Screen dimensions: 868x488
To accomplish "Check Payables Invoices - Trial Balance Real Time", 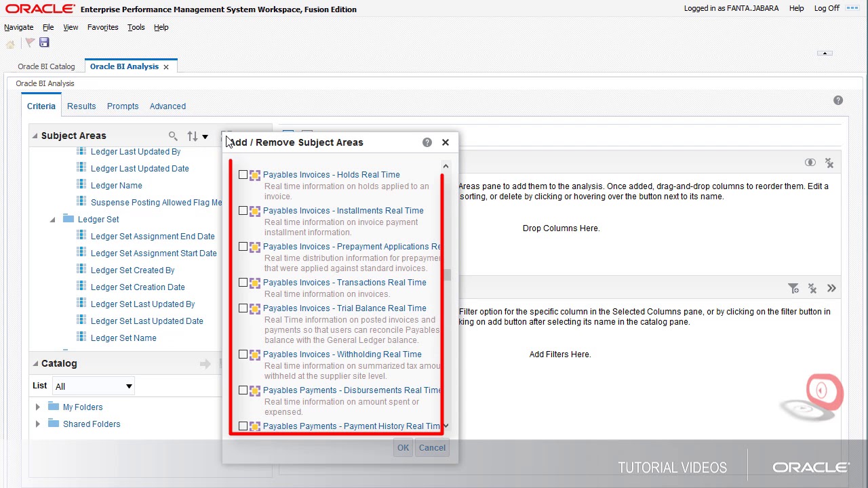I will 243,308.
